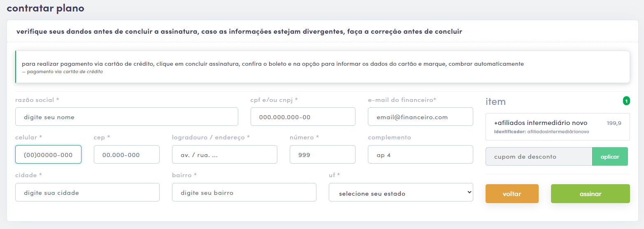Click the credit card payment notice box

[x=322, y=67]
